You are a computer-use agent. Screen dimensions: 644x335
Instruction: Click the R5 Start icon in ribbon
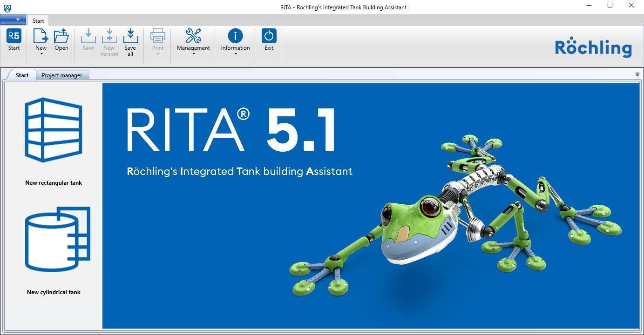click(x=14, y=36)
